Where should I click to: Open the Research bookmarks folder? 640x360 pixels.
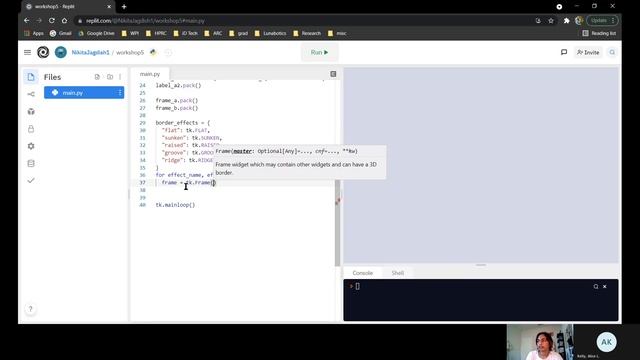(x=307, y=33)
